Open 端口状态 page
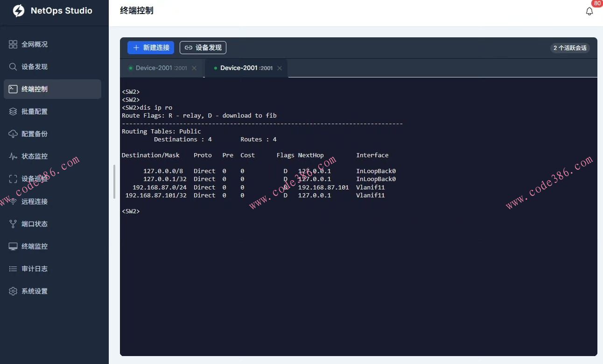 coord(52,224)
